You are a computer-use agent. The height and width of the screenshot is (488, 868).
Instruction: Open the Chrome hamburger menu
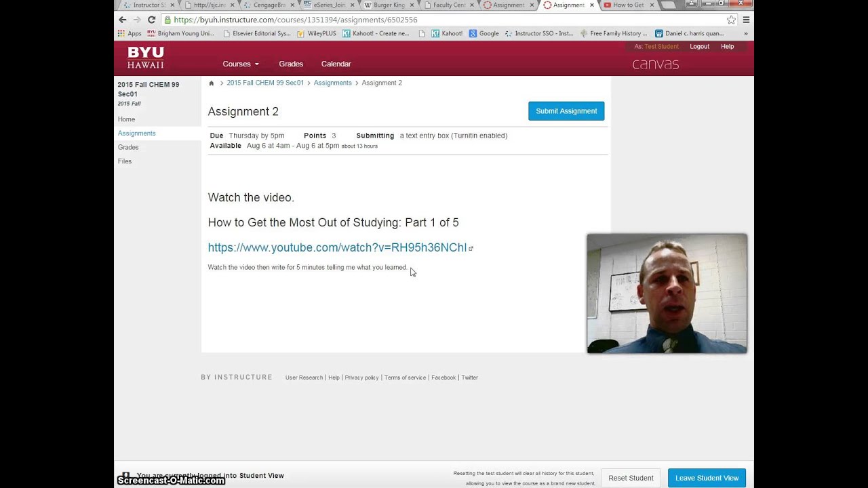(x=746, y=20)
